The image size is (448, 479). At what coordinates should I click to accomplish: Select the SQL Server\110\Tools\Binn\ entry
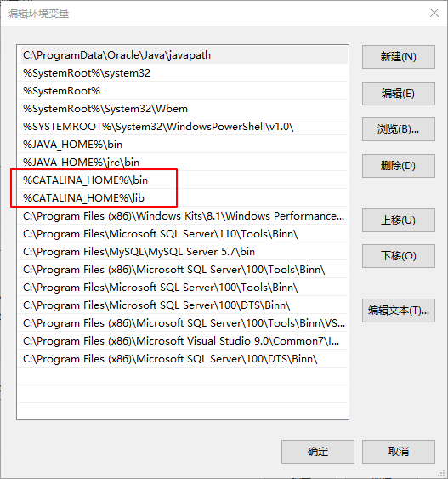183,234
